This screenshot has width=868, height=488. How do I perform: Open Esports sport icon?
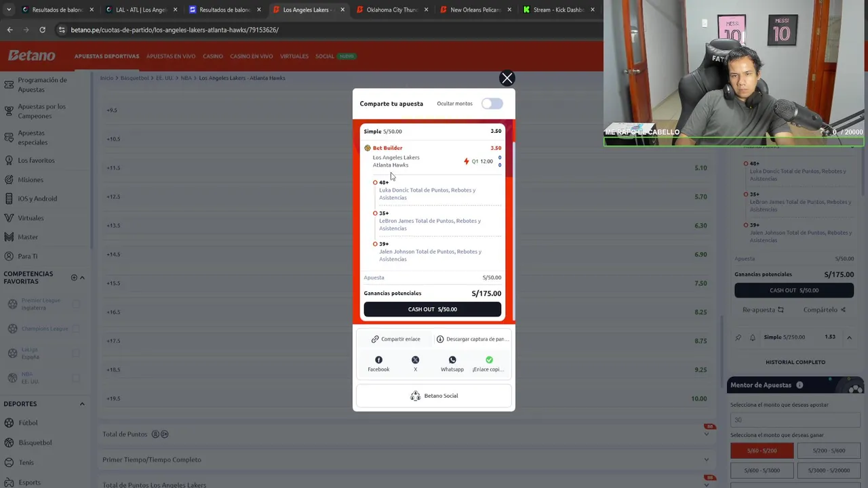(x=9, y=482)
